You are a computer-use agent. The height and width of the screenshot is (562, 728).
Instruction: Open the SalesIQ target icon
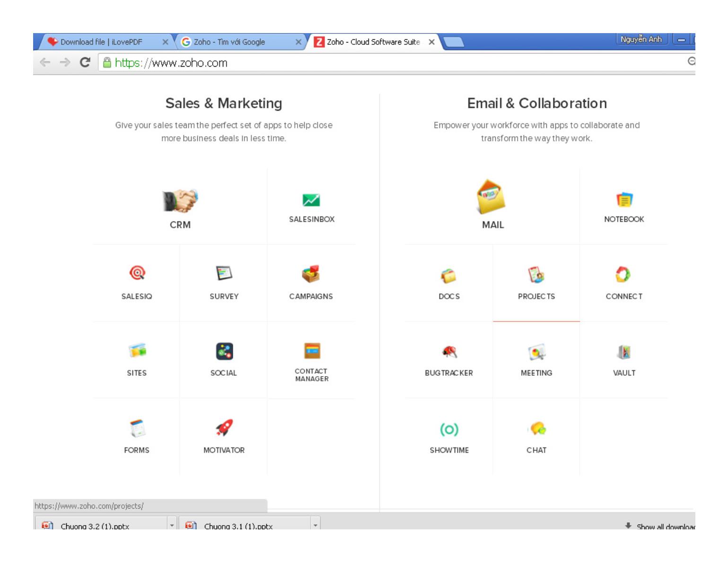pos(137,273)
